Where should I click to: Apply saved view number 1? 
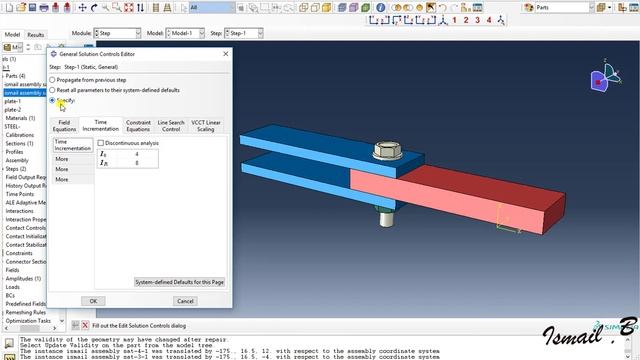454,20
